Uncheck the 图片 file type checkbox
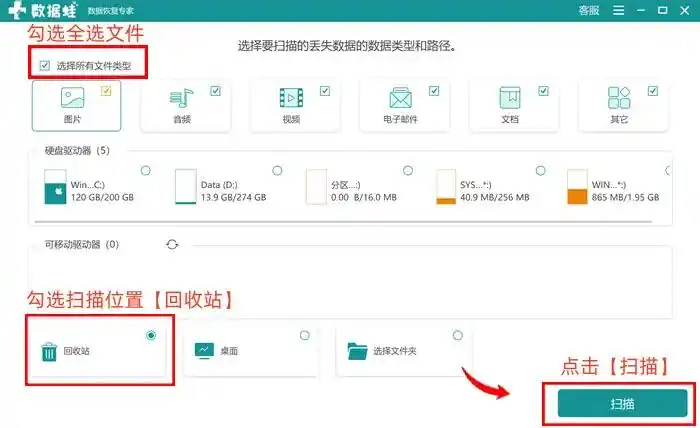700x428 pixels. click(x=106, y=91)
